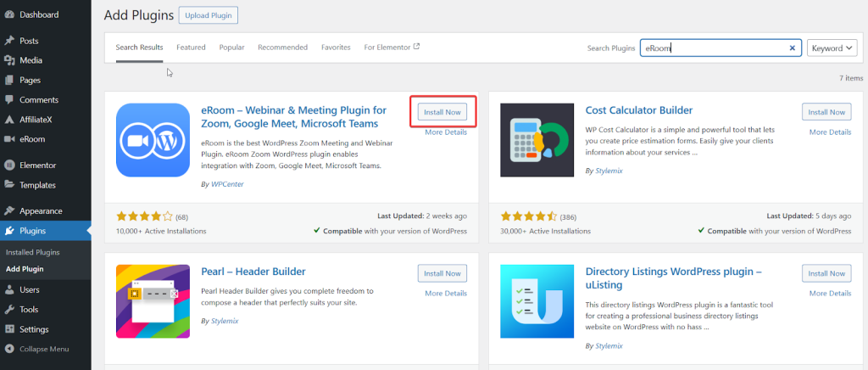This screenshot has height=370, width=868.
Task: Click the Tools wrench icon
Action: point(8,310)
